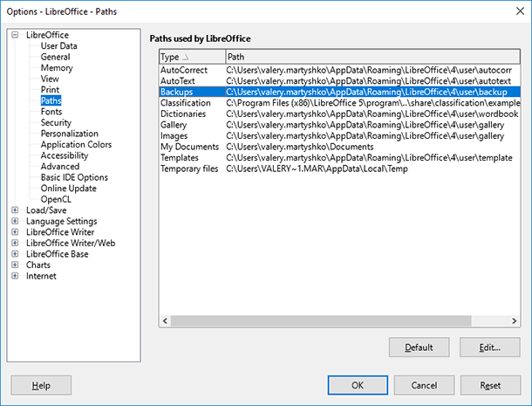532x406 pixels.
Task: Expand the LibreOffice Writer/Web node
Action: 15,243
